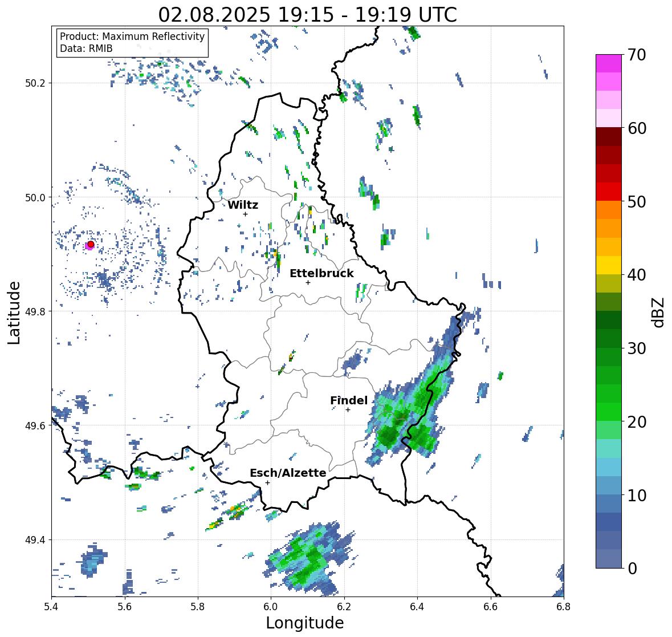The width and height of the screenshot is (672, 637).
Task: Click the colorbar tick label 70
Action: [637, 55]
